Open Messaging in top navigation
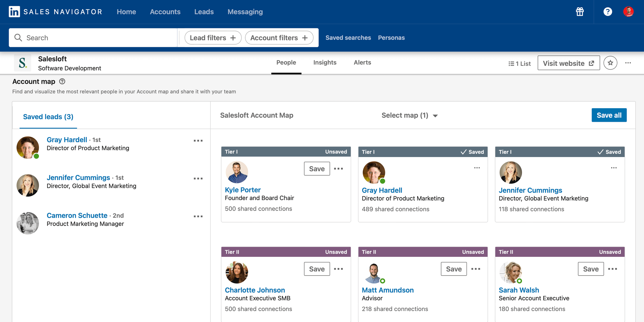The height and width of the screenshot is (322, 644). [245, 12]
